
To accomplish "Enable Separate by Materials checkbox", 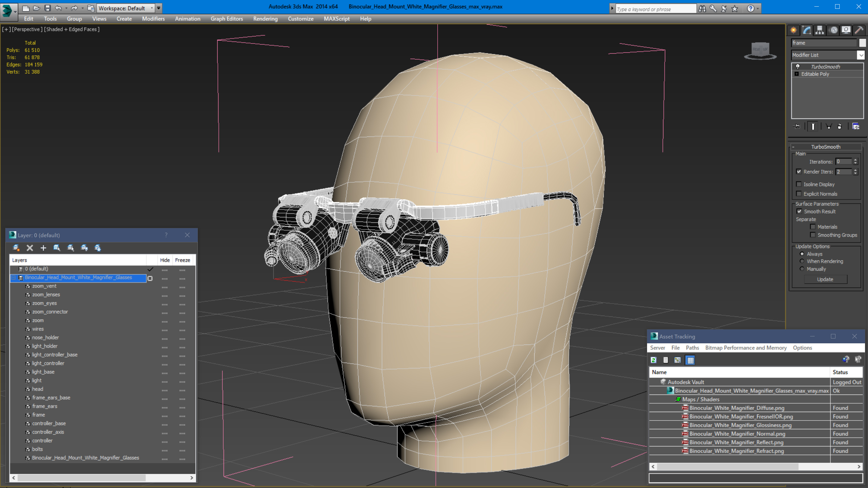I will coord(813,227).
